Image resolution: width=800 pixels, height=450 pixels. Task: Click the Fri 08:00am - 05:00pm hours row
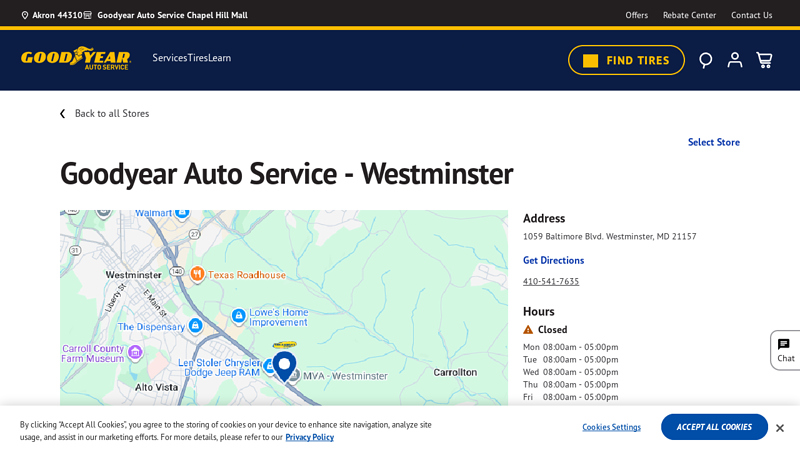coord(570,397)
